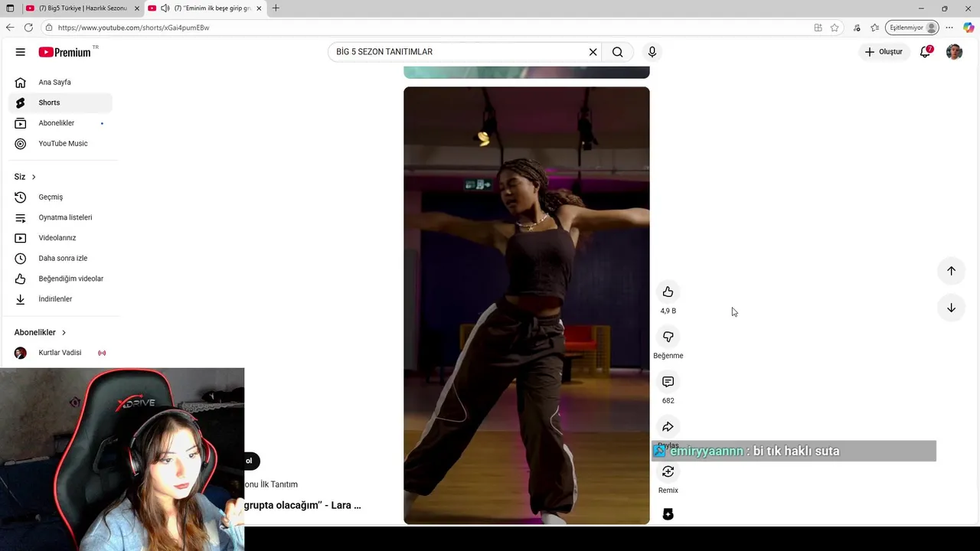This screenshot has width=980, height=551.
Task: Open favorites list icon in toolbar
Action: [x=875, y=28]
